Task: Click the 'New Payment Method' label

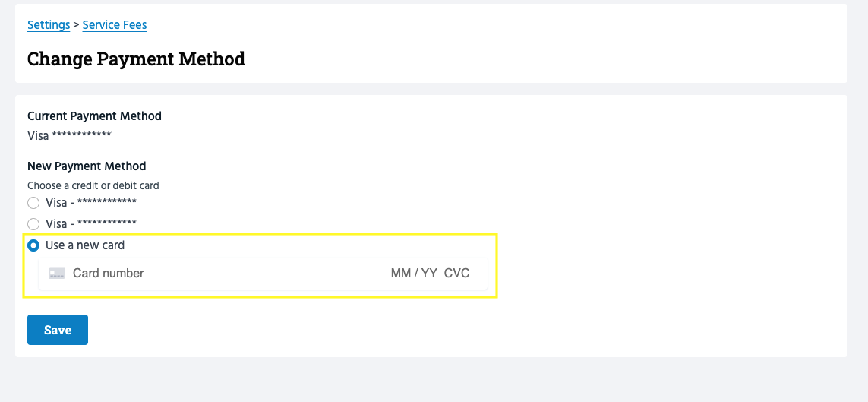Action: pos(87,166)
